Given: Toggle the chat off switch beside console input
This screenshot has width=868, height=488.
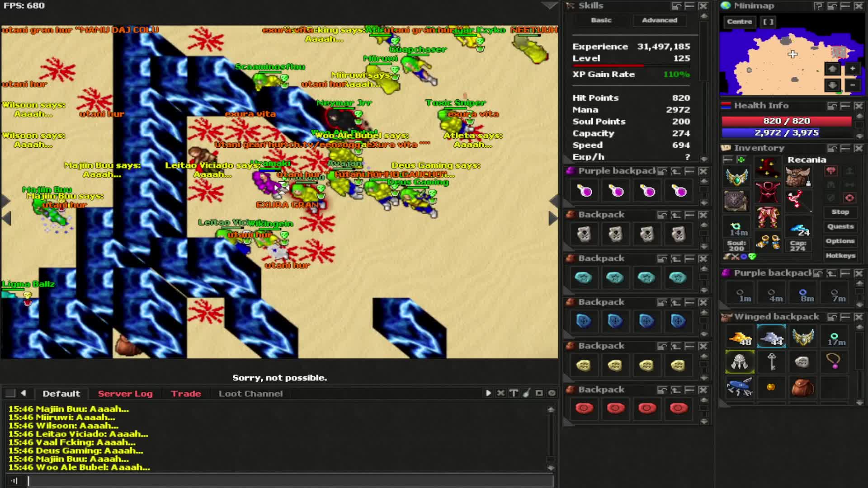Looking at the screenshot, I should (14, 481).
